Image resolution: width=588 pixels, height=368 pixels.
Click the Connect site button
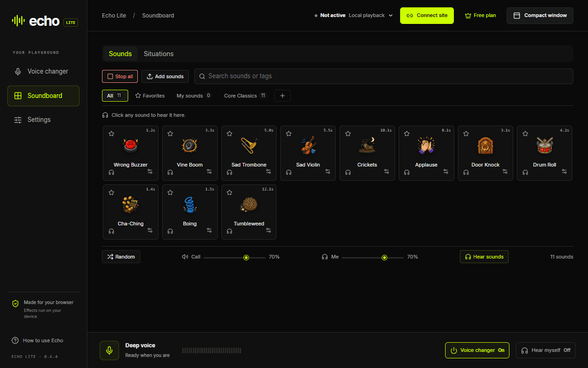[427, 15]
